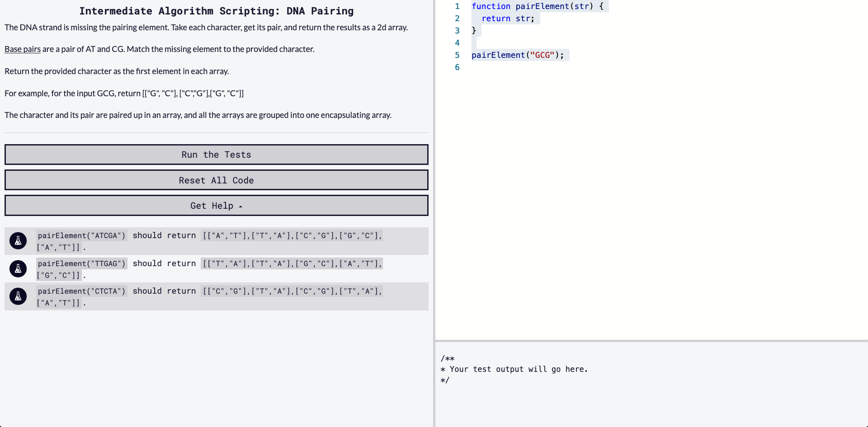Run the Tests button
Viewport: 868px width, 427px height.
click(217, 155)
